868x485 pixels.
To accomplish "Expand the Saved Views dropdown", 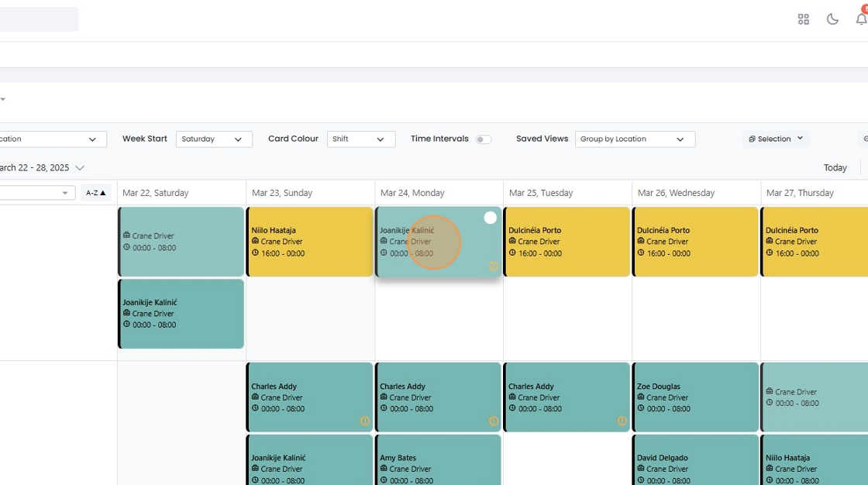I will point(635,139).
